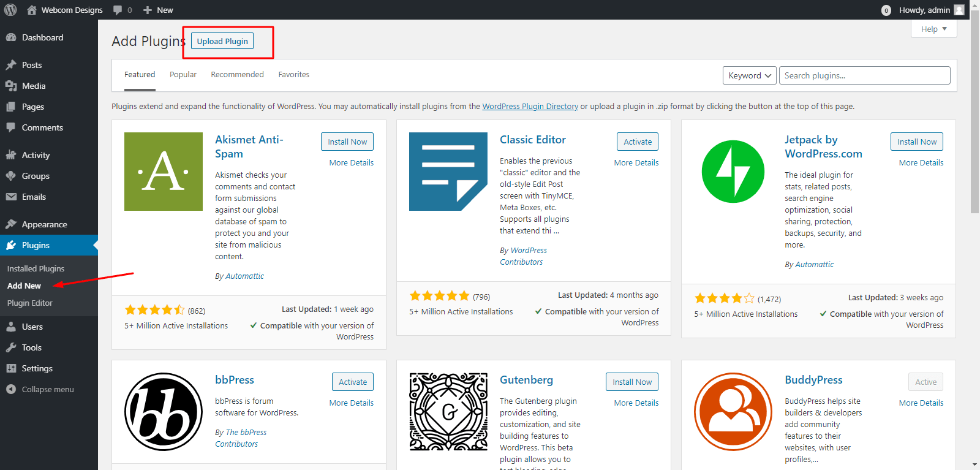Screen dimensions: 980x470
Task: Click the Dashboard gauge icon
Action: click(x=11, y=37)
